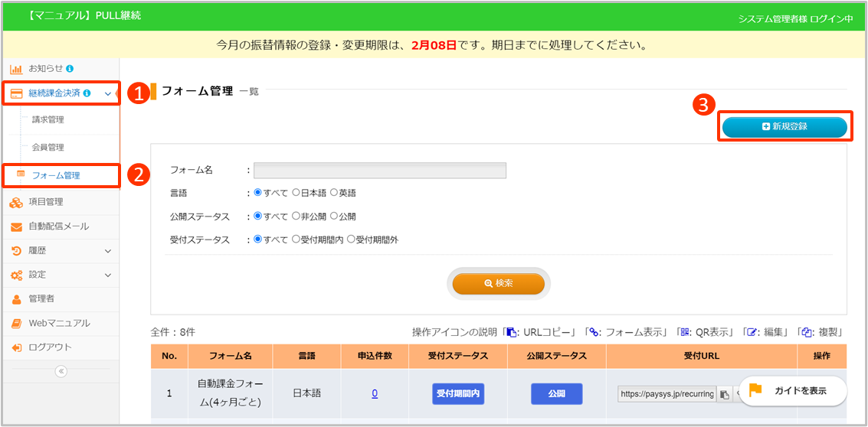Collapse the 継続課金決済 menu chevron
This screenshot has height=427, width=868.
point(108,93)
